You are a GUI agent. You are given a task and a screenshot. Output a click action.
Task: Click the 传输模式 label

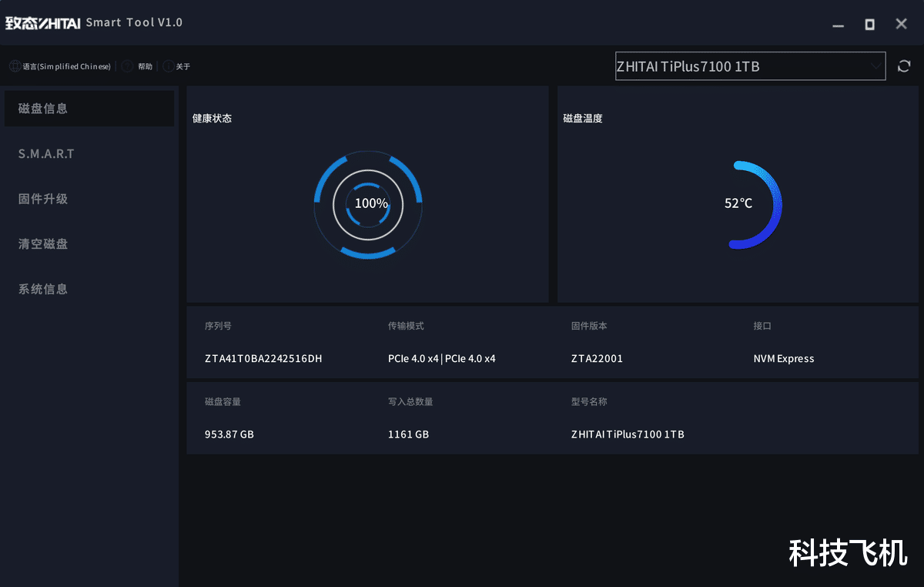[406, 326]
